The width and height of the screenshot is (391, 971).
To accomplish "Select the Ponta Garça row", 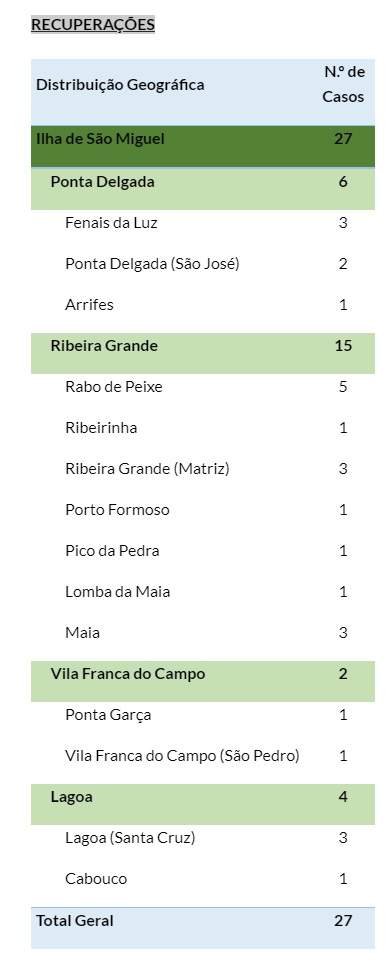I will point(203,715).
